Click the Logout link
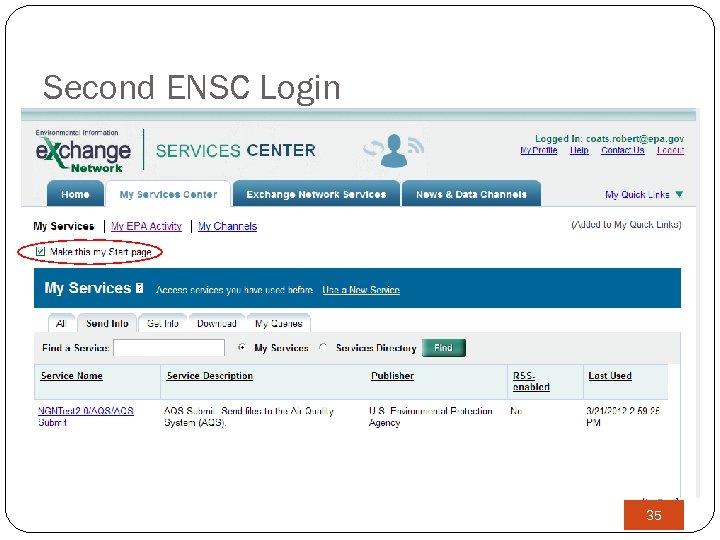720x540 pixels. (670, 150)
